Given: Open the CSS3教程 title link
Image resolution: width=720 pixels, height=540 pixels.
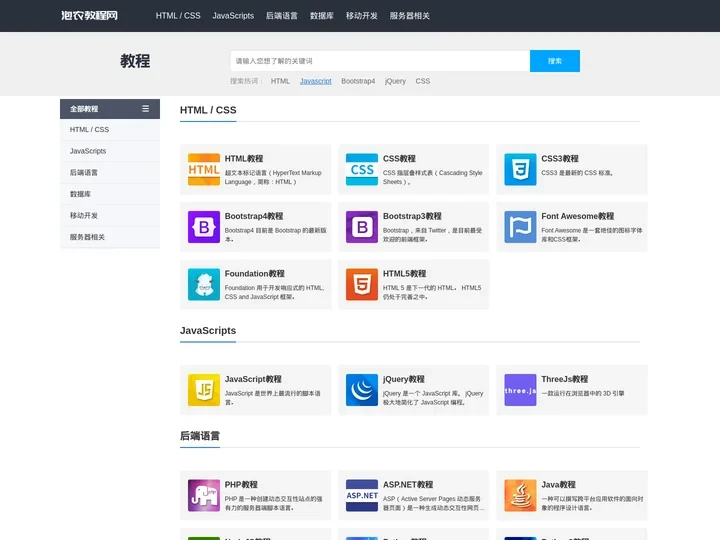Looking at the screenshot, I should (560, 158).
